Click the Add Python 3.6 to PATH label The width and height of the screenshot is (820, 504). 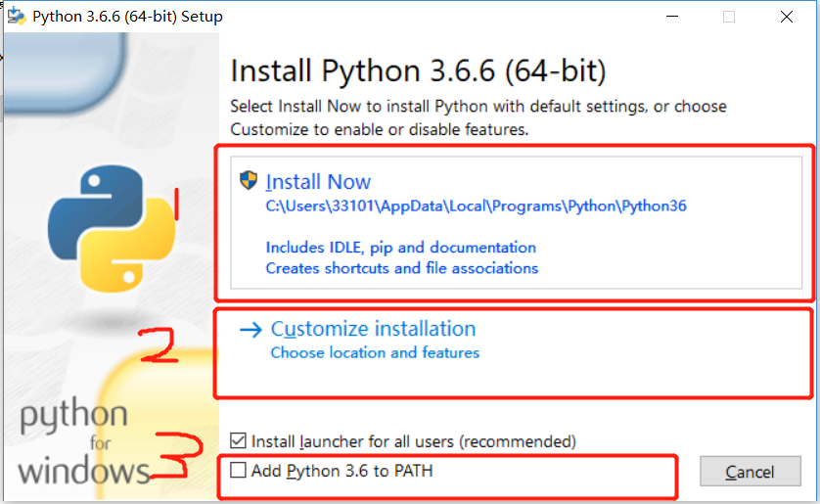(342, 471)
